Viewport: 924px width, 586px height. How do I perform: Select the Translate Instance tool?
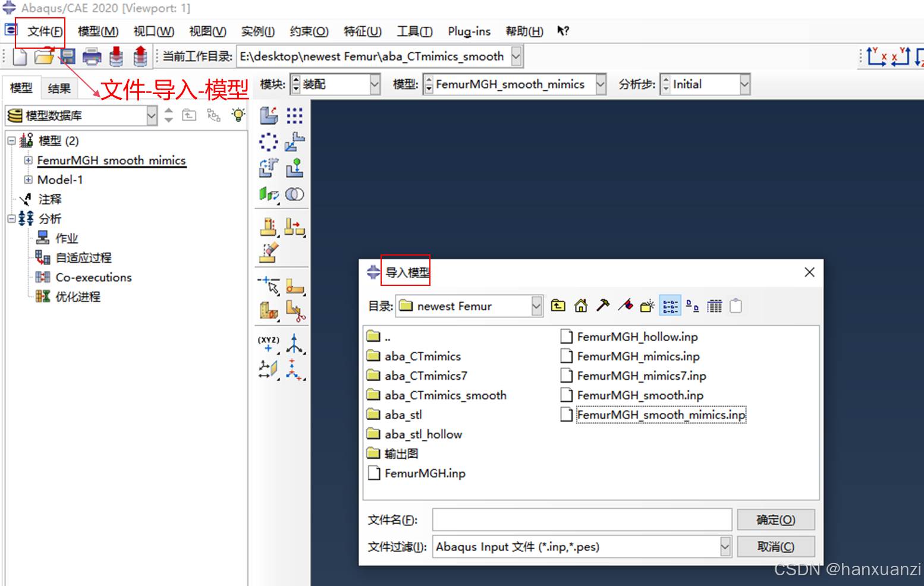click(294, 142)
